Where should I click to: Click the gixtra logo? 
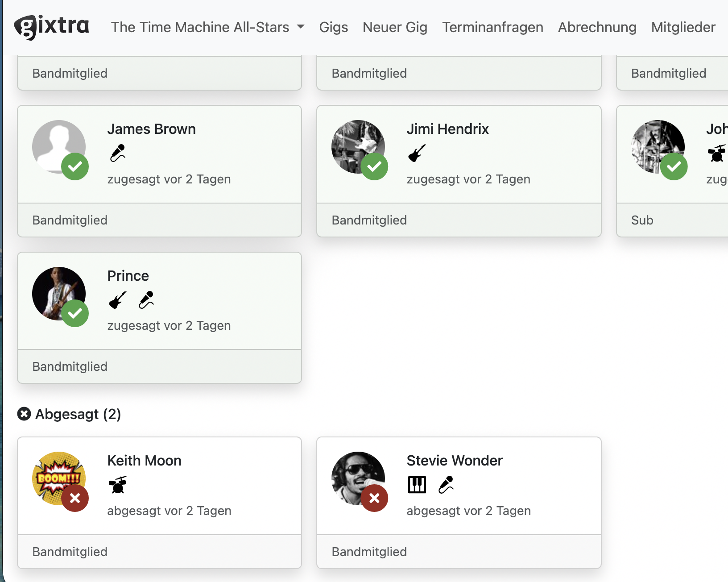(x=52, y=27)
